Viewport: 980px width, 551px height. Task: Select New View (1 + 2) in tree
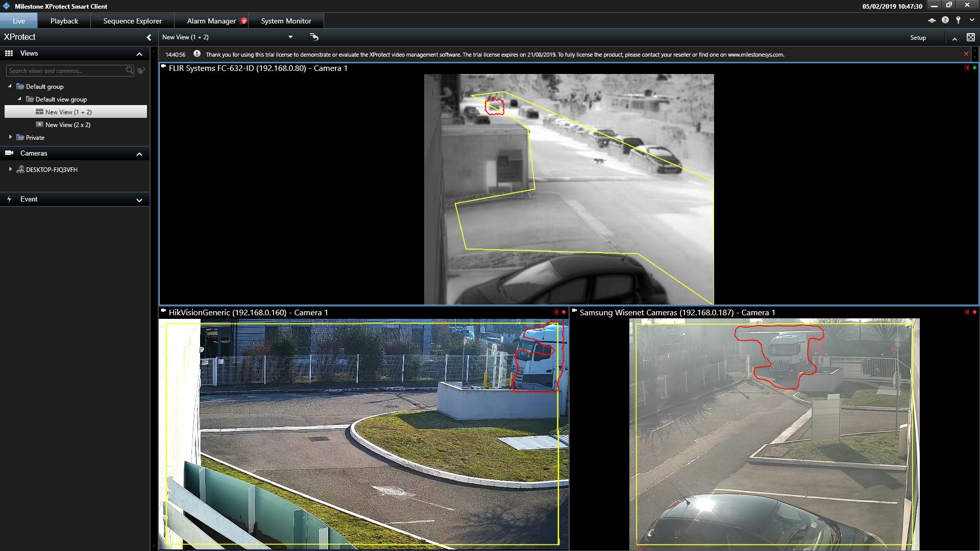tap(76, 112)
